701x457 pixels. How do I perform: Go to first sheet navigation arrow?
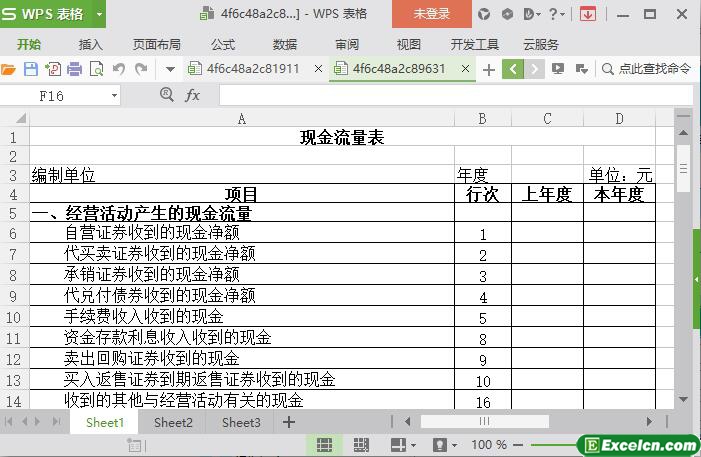(8, 421)
